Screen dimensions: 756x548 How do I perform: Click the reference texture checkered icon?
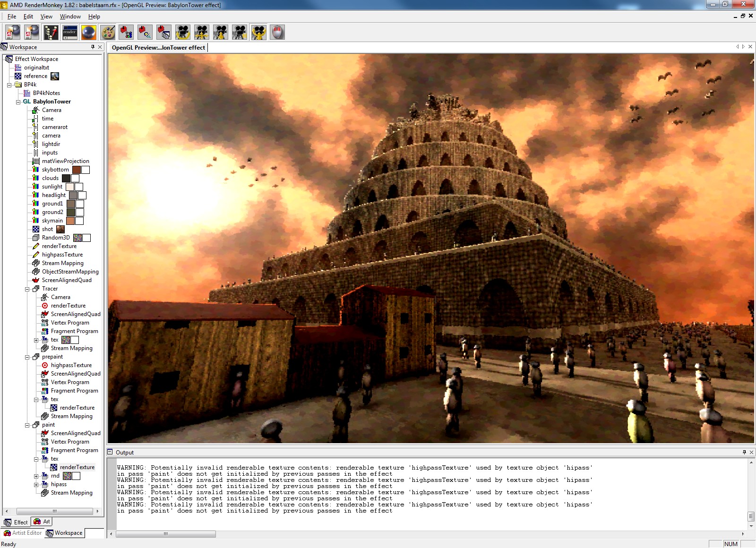click(18, 76)
